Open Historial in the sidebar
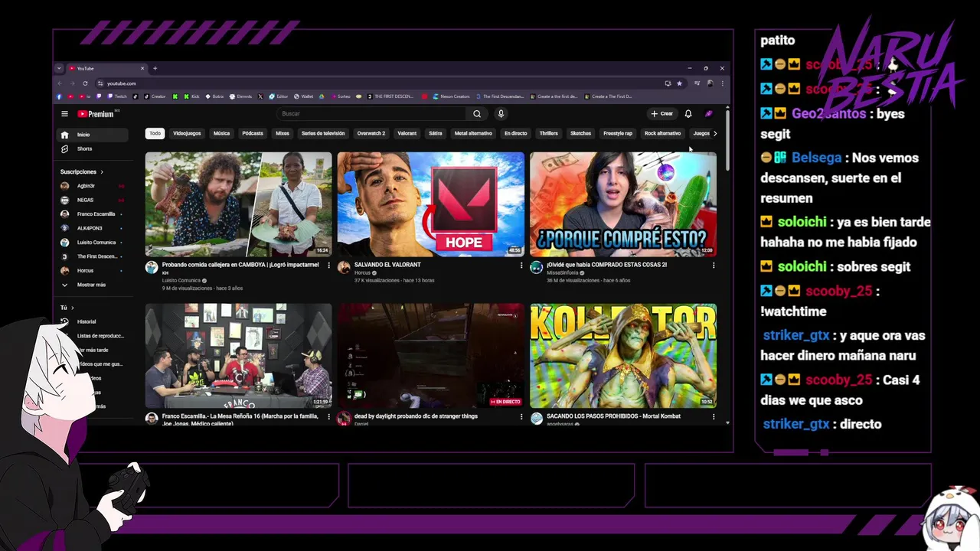980x551 pixels. pos(93,321)
